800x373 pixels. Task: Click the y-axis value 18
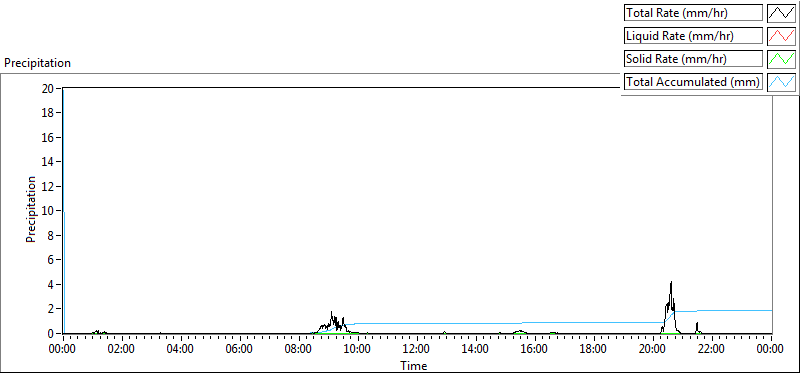point(48,113)
